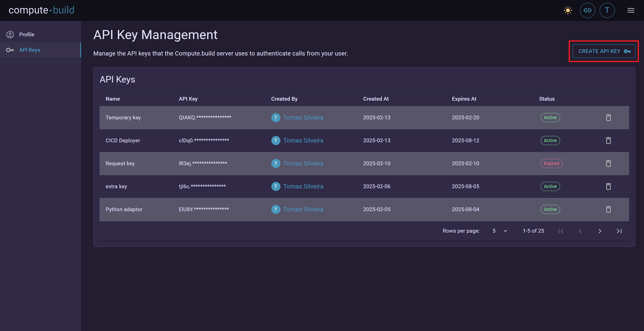Open Tomas Silveira's profile from CICD Deployer row

(303, 141)
